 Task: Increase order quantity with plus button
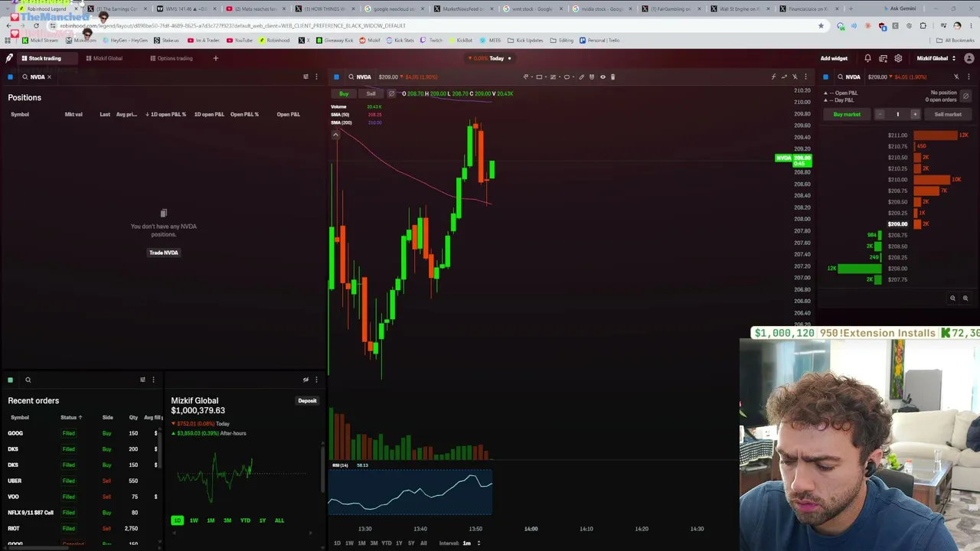pyautogui.click(x=914, y=114)
